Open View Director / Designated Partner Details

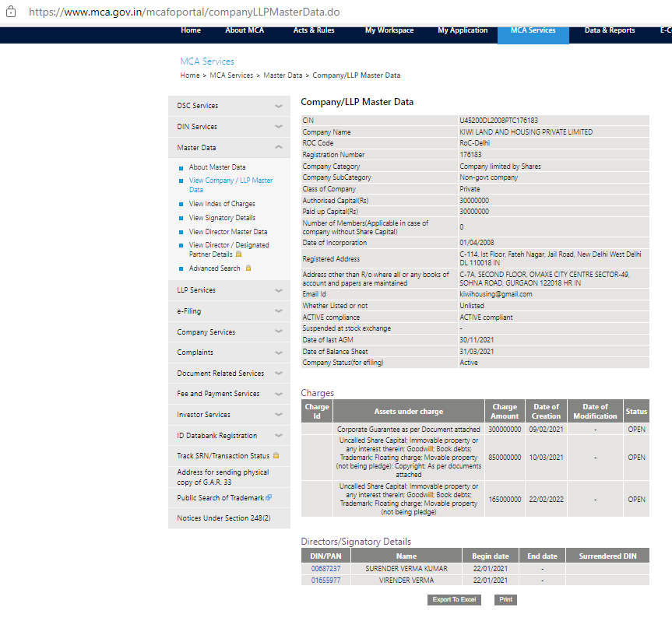[229, 249]
